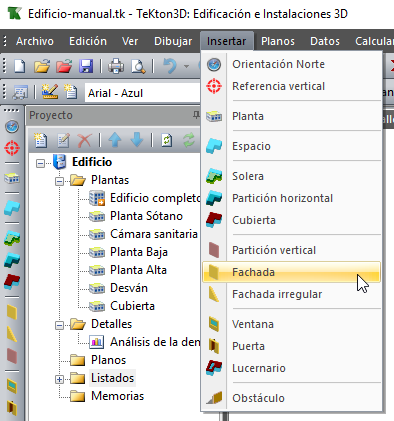The height and width of the screenshot is (421, 394).
Task: Click the Ventana window icon in left toolbar
Action: point(12,386)
